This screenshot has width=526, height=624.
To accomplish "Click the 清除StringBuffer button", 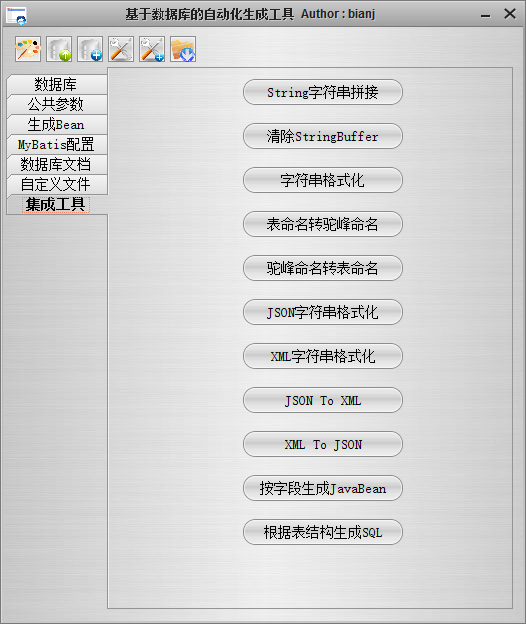I will (x=323, y=136).
